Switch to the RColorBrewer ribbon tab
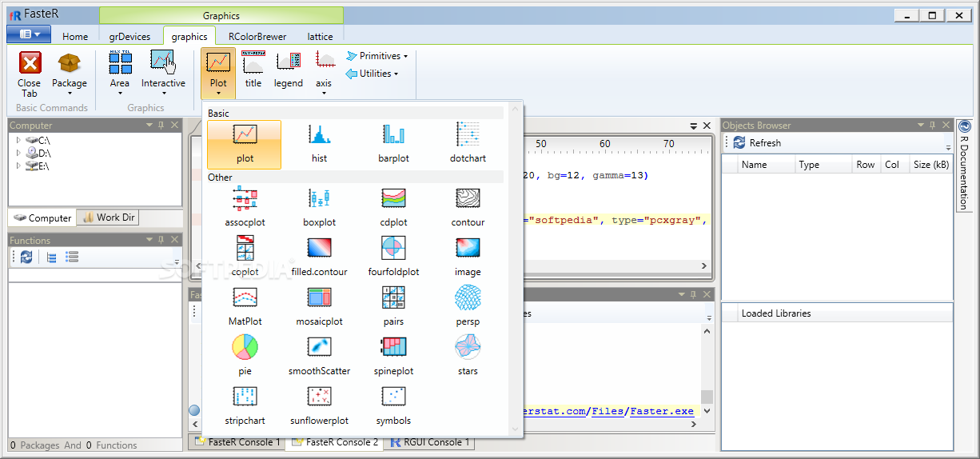980x459 pixels. click(257, 36)
